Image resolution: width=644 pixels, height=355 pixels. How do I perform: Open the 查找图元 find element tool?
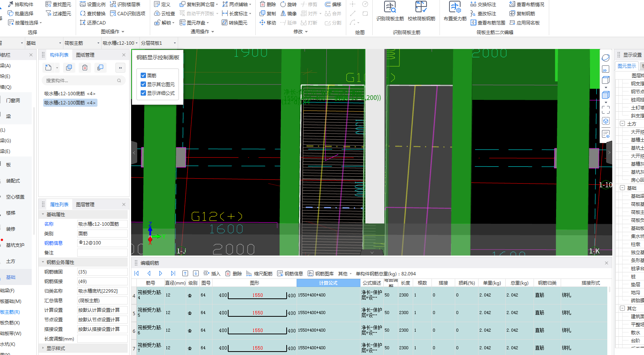pos(58,4)
